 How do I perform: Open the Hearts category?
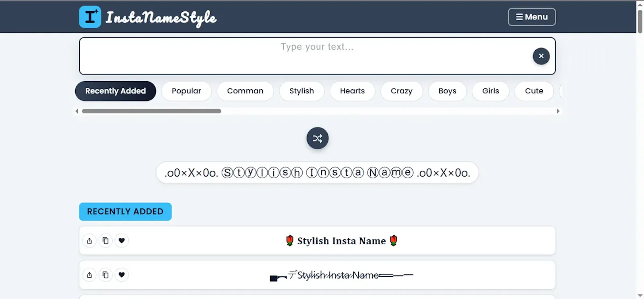tap(352, 91)
